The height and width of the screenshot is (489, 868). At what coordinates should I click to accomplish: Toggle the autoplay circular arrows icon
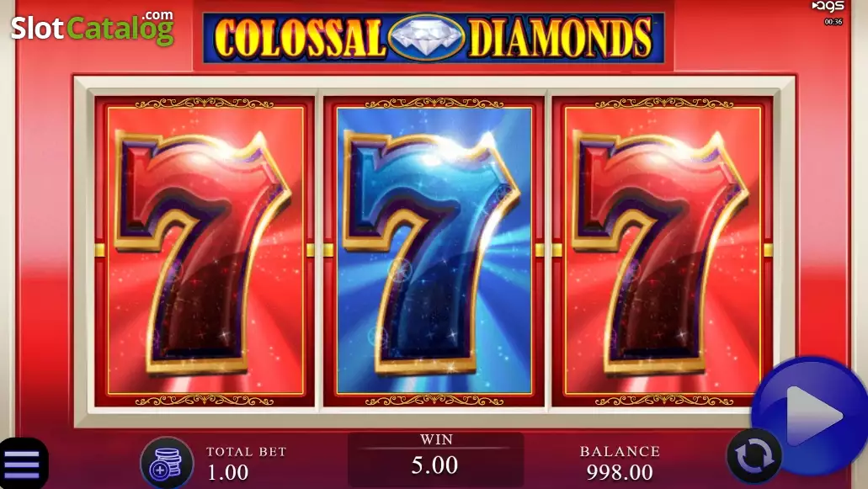(x=754, y=456)
